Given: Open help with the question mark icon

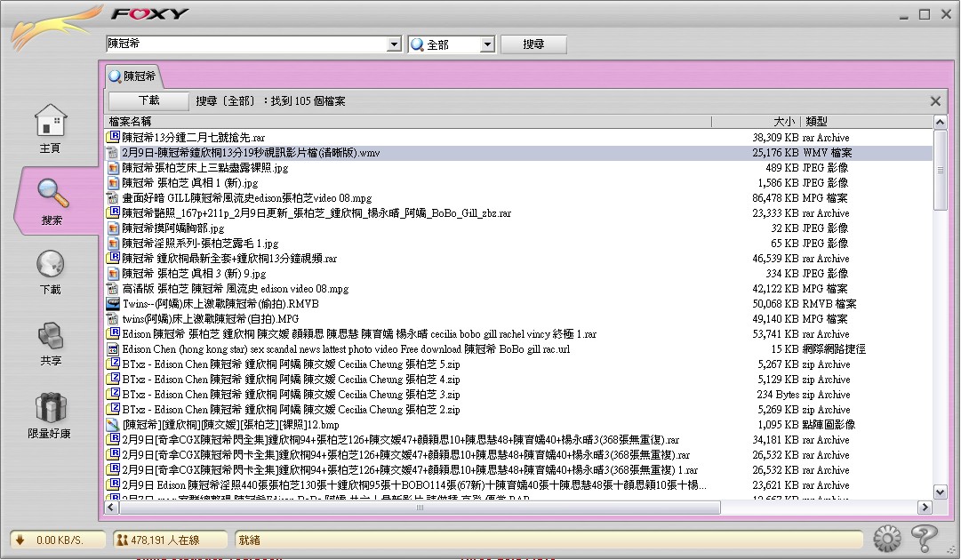Looking at the screenshot, I should [x=924, y=538].
